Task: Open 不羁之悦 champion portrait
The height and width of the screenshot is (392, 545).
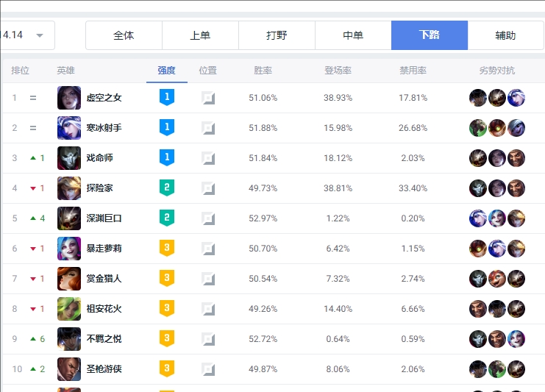Action: (69, 339)
